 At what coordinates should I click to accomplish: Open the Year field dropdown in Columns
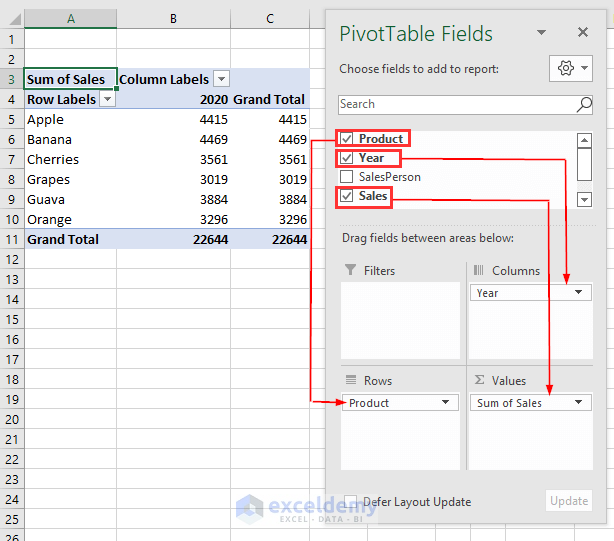coord(578,293)
